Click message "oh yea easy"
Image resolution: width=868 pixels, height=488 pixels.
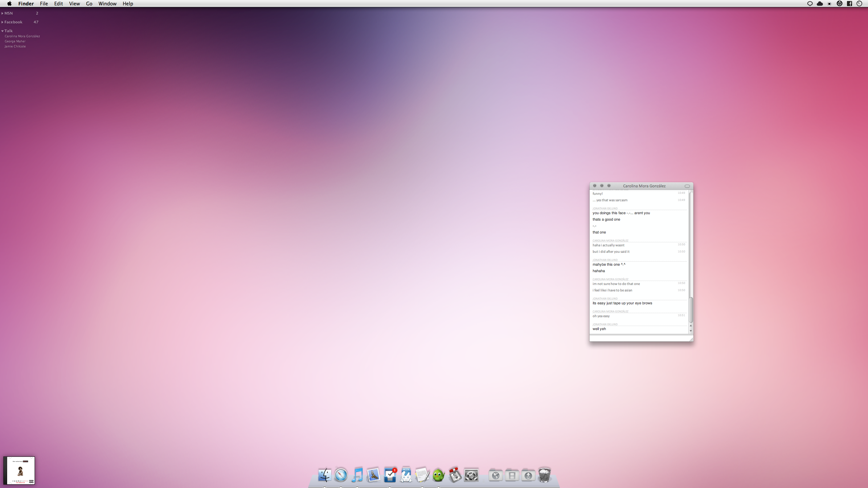601,316
